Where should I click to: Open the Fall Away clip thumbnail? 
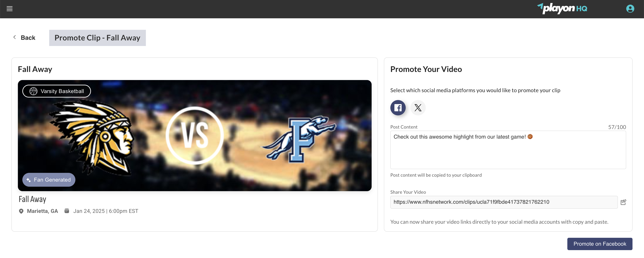click(194, 136)
